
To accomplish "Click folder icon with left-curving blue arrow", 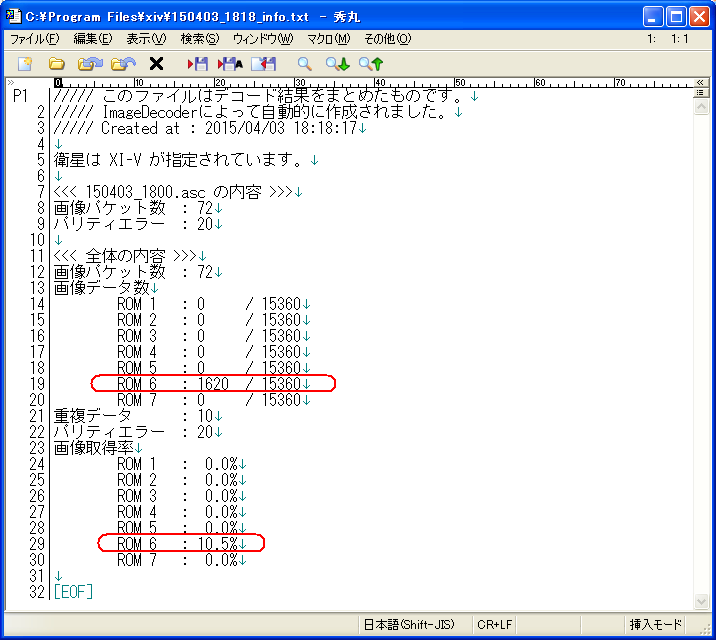I will [123, 64].
